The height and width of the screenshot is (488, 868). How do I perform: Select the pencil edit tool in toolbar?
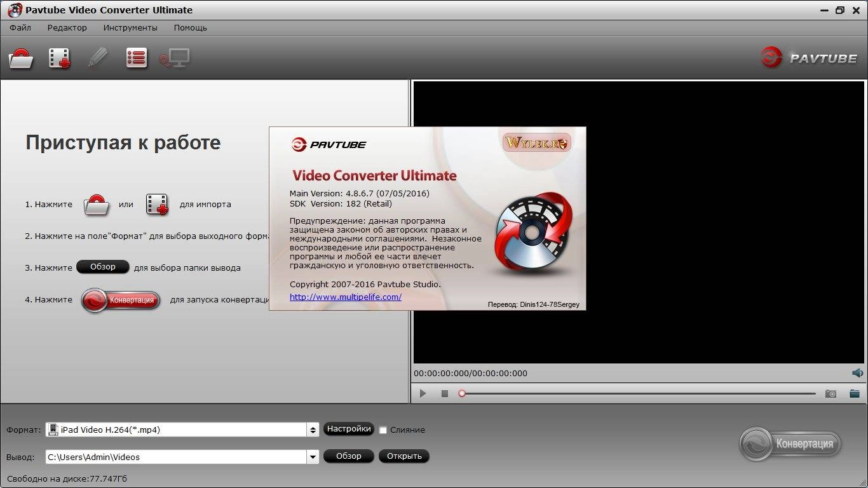[x=98, y=58]
